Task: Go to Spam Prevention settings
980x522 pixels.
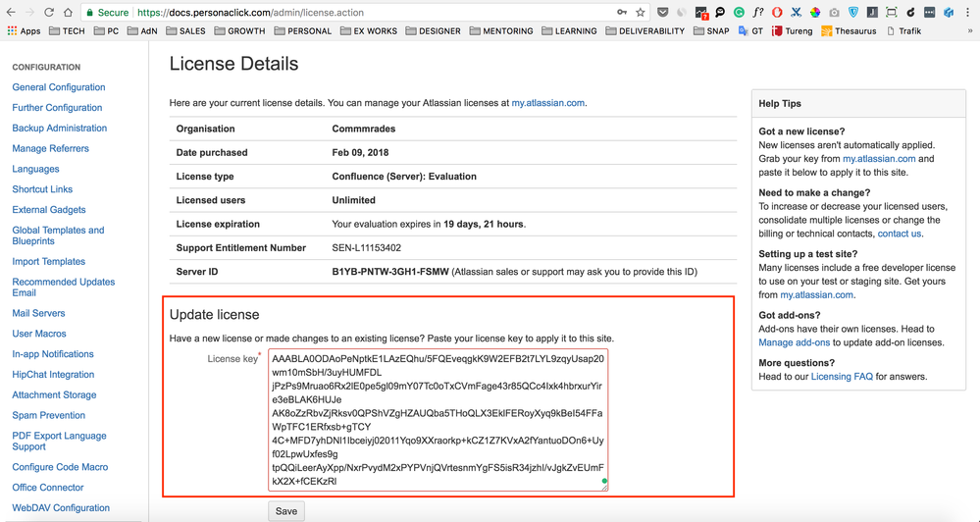Action: [x=49, y=415]
